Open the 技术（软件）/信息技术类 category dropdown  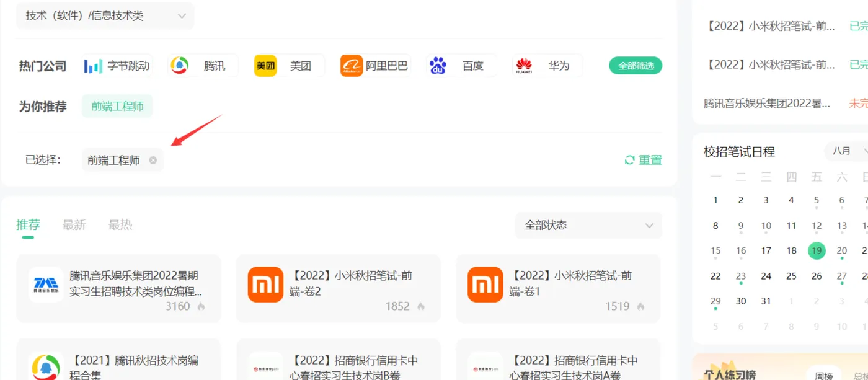105,16
